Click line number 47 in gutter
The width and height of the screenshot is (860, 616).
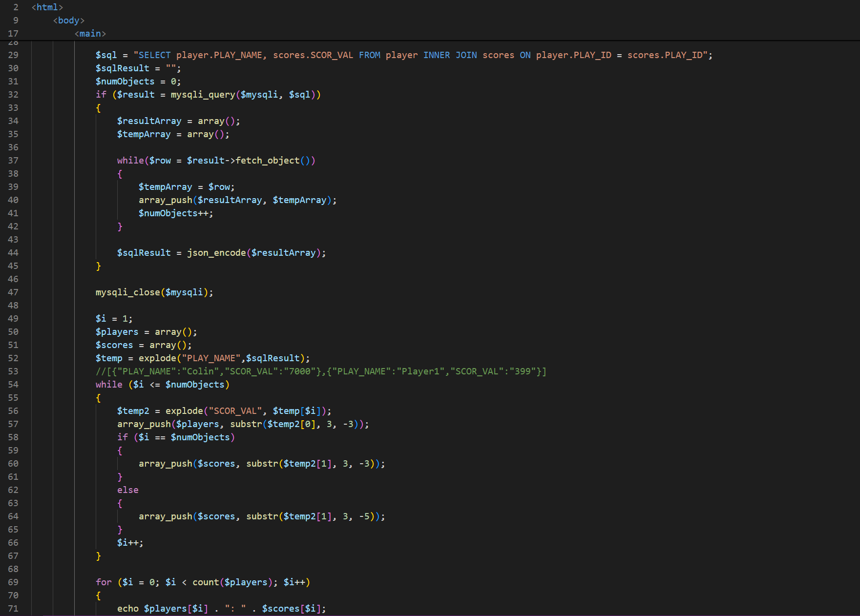[13, 292]
